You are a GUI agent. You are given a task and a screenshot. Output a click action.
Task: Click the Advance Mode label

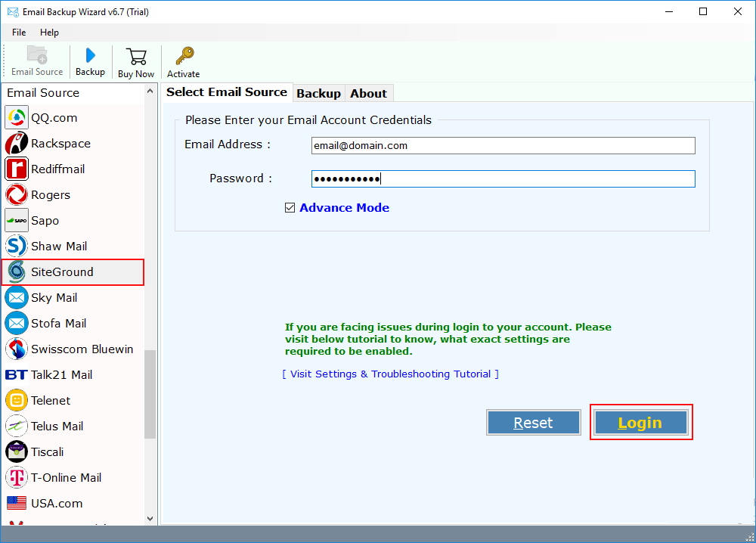point(344,208)
